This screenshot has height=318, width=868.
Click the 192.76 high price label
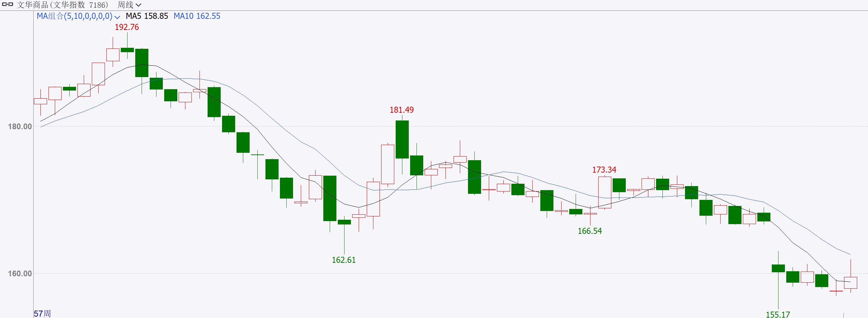(x=127, y=27)
